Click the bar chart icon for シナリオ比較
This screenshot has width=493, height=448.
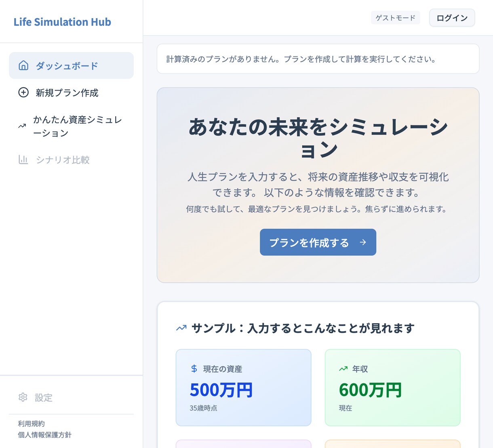(23, 160)
